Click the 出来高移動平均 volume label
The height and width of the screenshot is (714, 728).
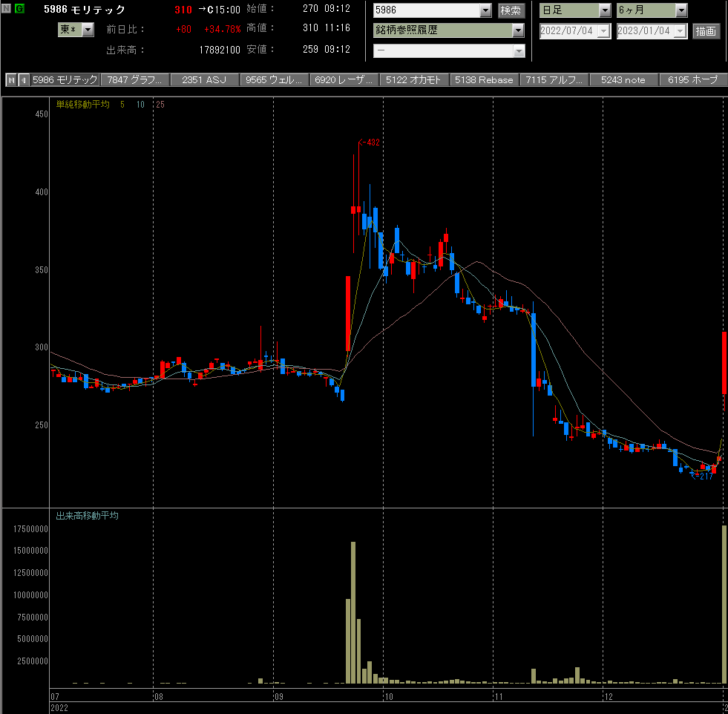click(x=87, y=516)
